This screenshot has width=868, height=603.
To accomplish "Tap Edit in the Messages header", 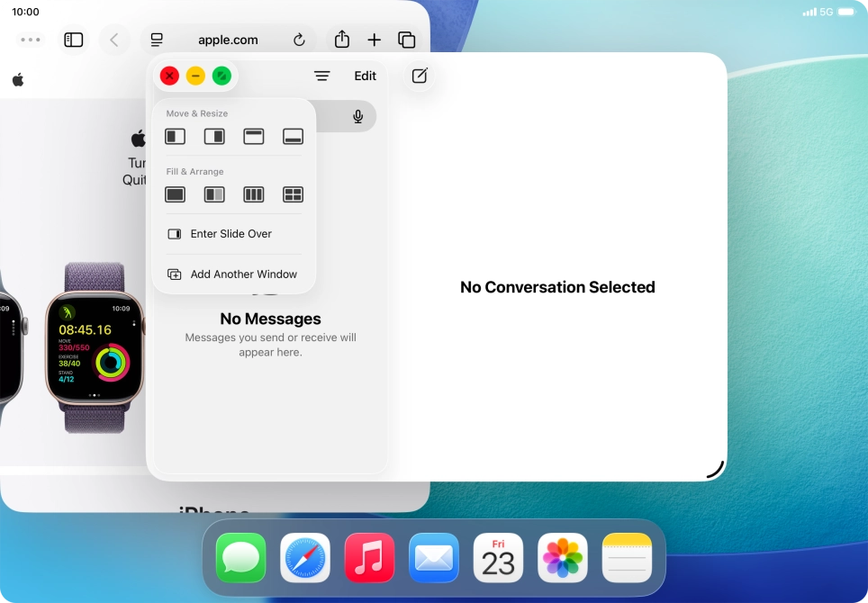I will click(365, 76).
